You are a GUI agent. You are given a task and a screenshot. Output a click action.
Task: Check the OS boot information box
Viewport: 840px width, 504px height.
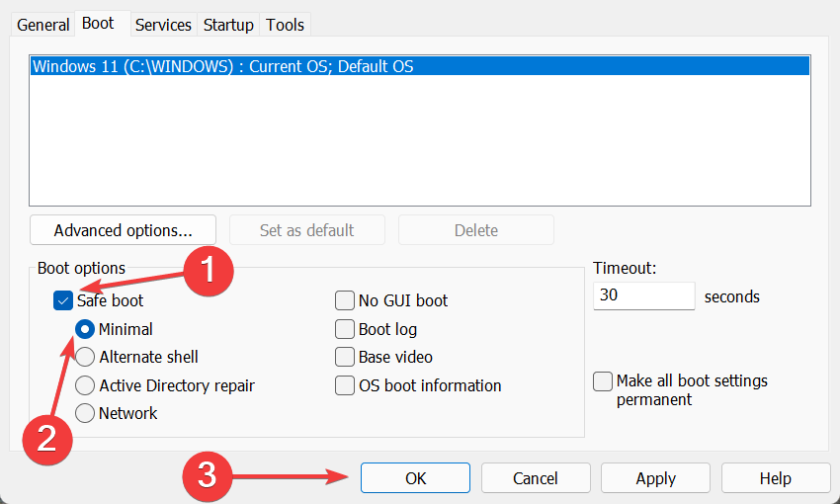(x=345, y=385)
